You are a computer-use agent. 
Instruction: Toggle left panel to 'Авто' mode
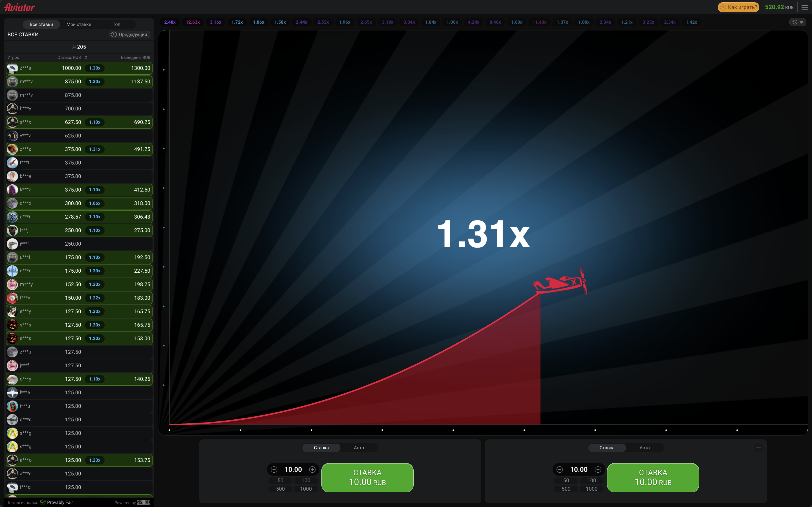pos(359,448)
